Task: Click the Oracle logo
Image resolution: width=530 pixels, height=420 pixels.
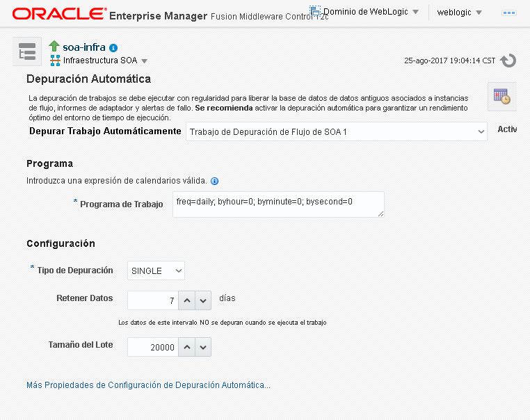Action: 60,14
